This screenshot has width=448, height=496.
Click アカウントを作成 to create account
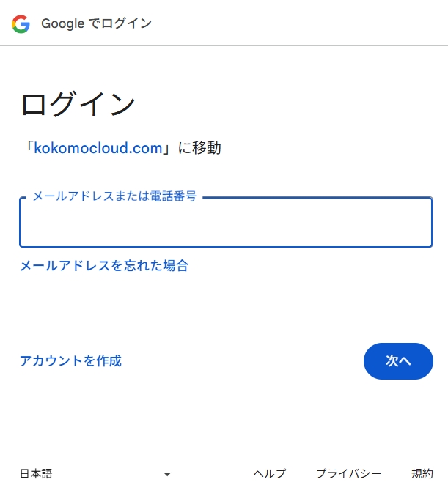coord(70,360)
